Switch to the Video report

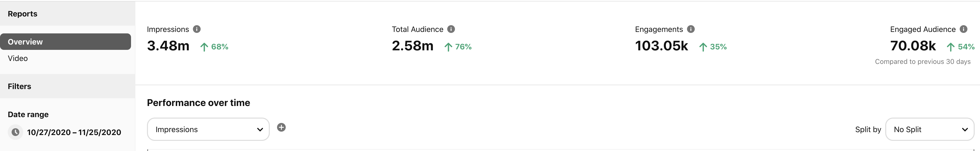(18, 58)
